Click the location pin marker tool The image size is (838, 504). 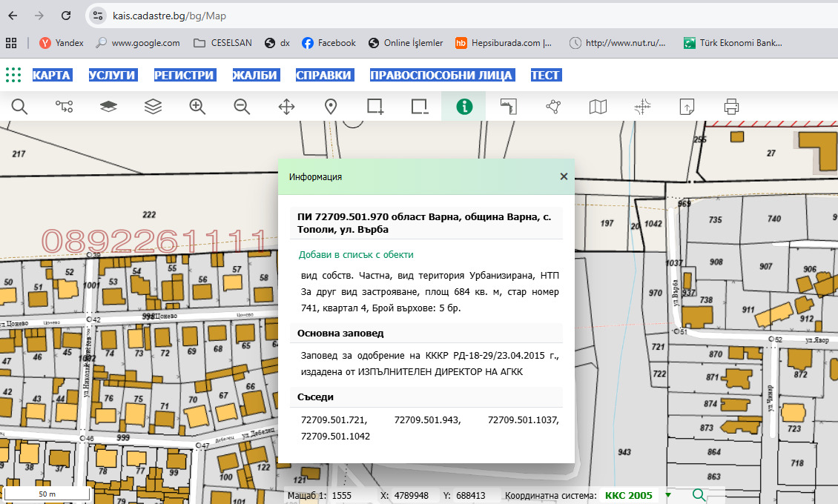point(331,107)
